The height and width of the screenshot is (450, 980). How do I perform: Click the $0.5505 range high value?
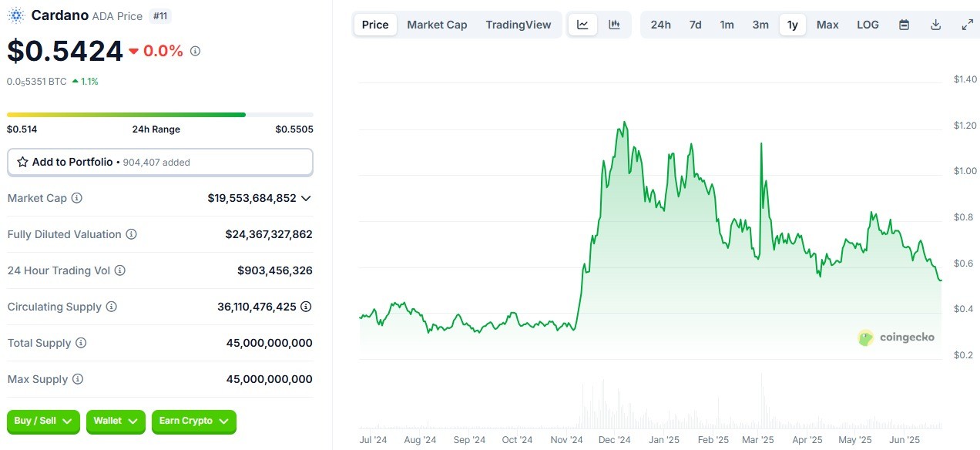tap(294, 129)
